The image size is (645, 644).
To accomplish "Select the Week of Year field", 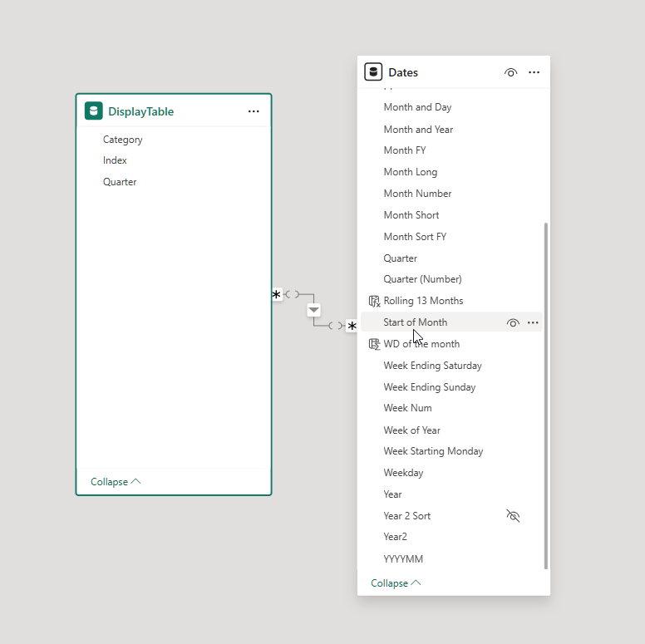I will (411, 430).
